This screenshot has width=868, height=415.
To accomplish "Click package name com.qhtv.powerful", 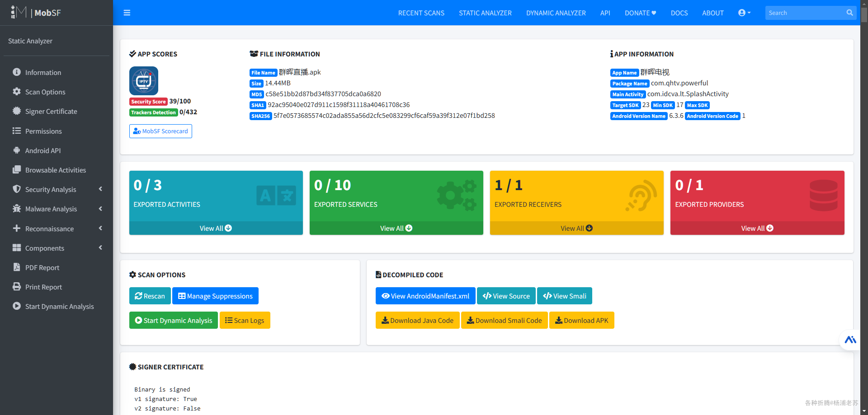I will (x=679, y=83).
